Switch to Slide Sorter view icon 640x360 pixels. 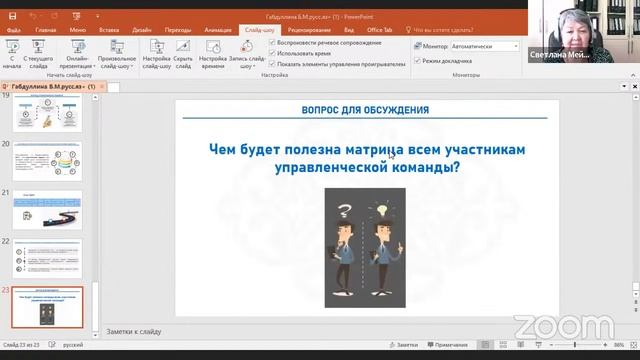point(503,345)
